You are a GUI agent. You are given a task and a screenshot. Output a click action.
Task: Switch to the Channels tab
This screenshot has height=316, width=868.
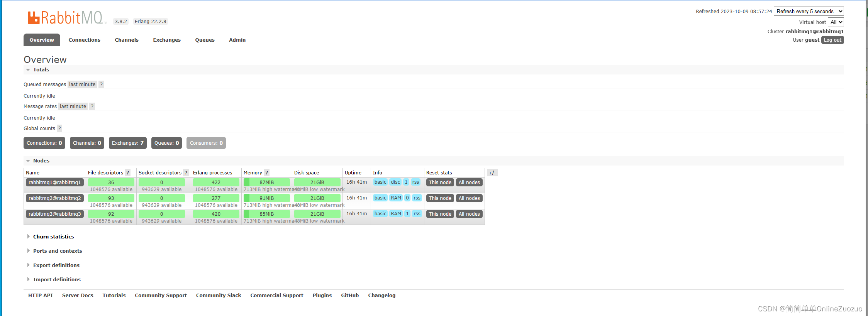(x=127, y=40)
